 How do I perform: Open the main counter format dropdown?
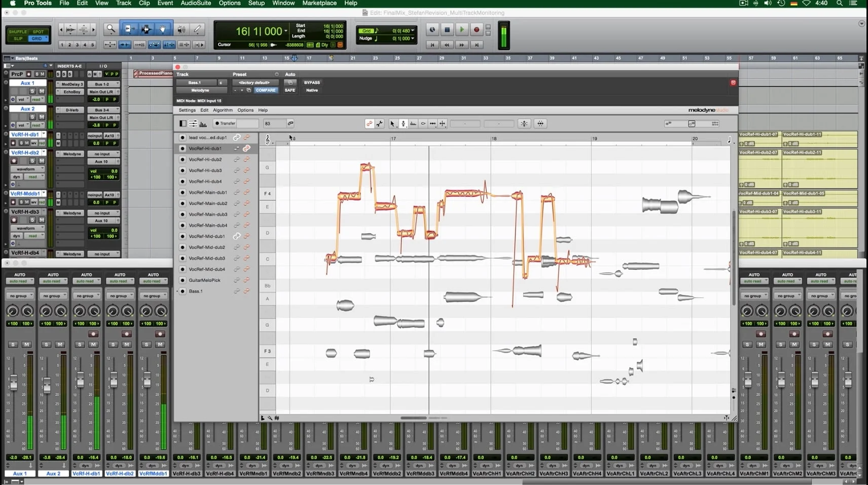coord(286,31)
